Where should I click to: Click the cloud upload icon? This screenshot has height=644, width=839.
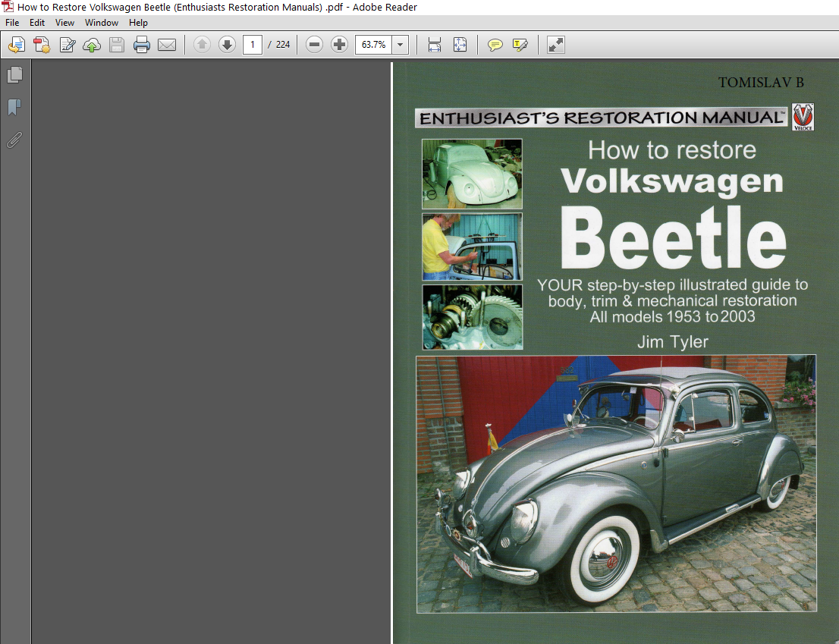92,45
